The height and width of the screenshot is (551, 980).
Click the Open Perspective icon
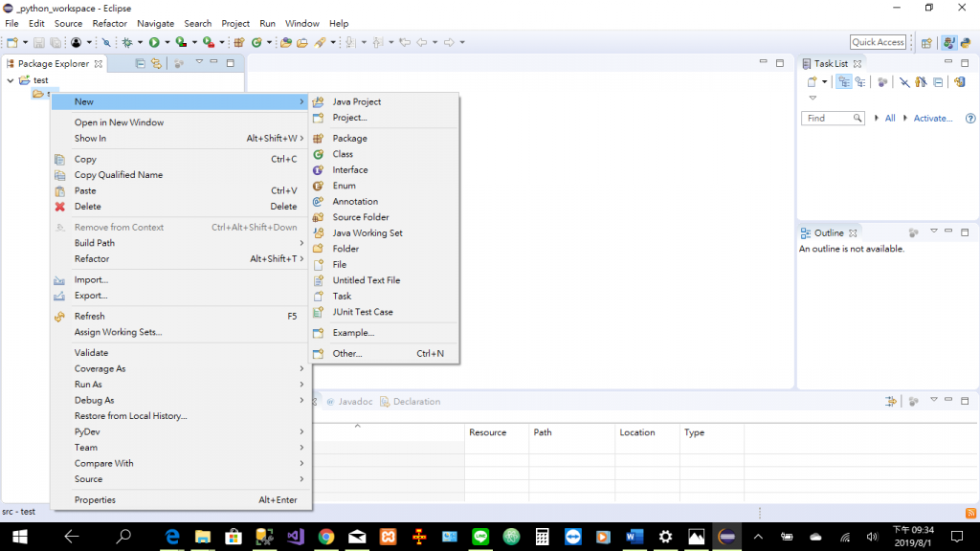coord(926,42)
